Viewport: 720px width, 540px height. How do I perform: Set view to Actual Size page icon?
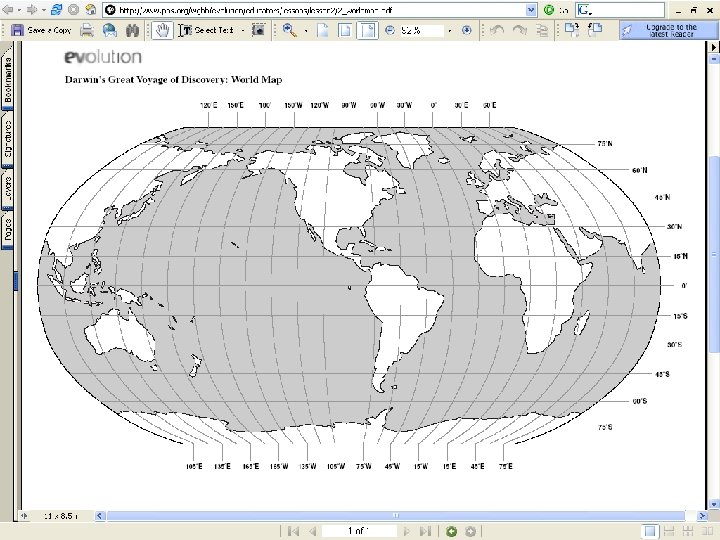point(323,30)
